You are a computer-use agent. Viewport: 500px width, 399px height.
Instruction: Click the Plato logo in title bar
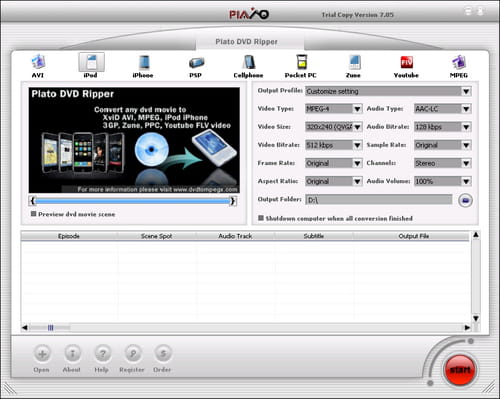point(249,14)
